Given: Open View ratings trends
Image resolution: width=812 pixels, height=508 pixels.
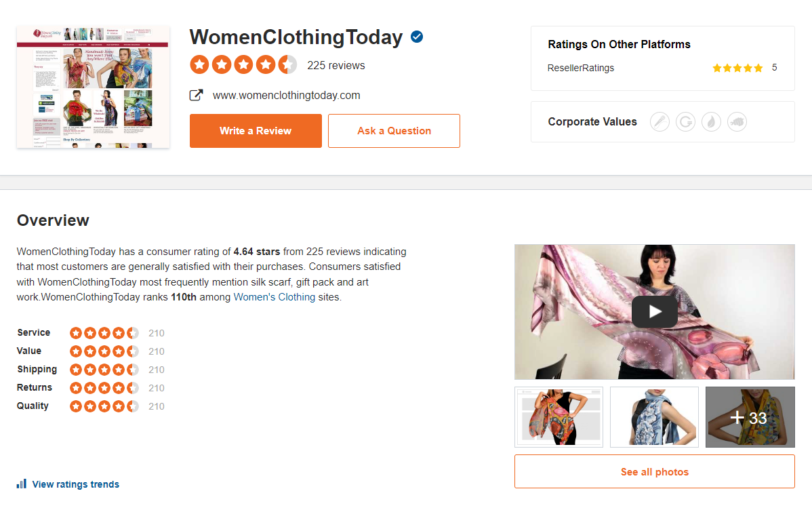Looking at the screenshot, I should [75, 484].
